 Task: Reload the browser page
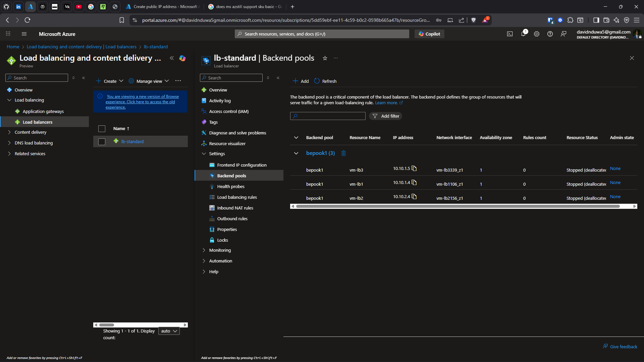pyautogui.click(x=28, y=20)
